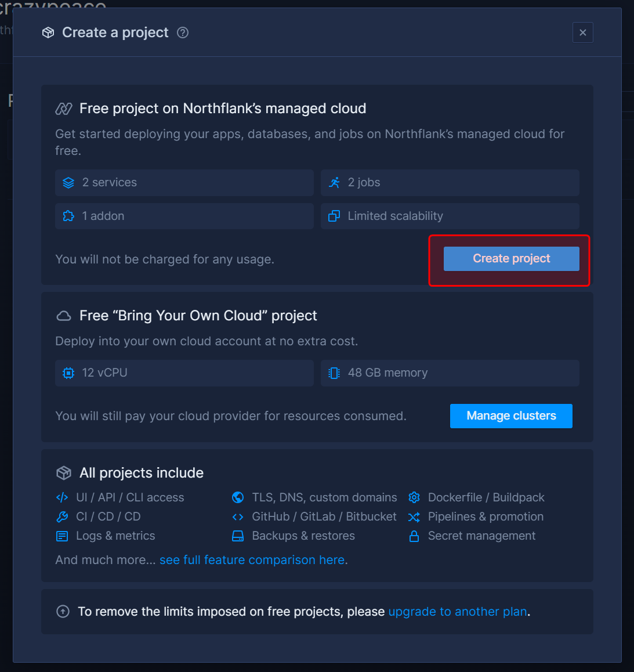634x672 pixels.
Task: Click the Dockerfile / Buildpack gear icon
Action: point(414,497)
